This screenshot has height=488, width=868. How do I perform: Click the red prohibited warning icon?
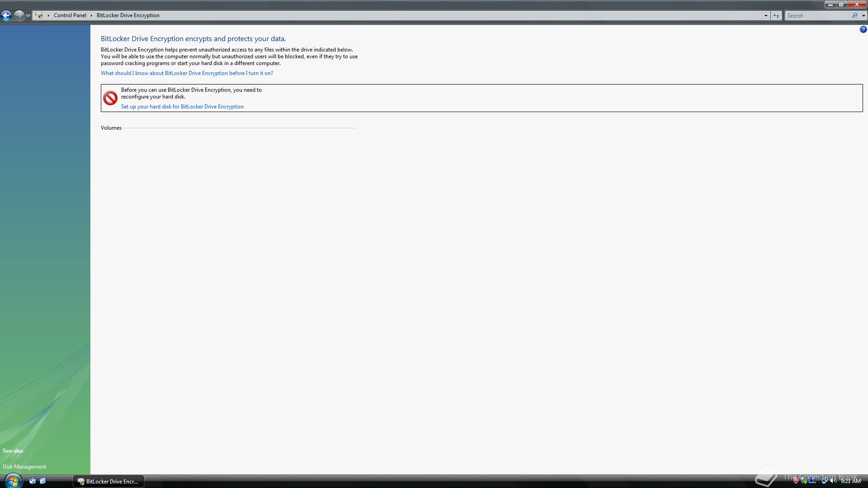(x=110, y=98)
